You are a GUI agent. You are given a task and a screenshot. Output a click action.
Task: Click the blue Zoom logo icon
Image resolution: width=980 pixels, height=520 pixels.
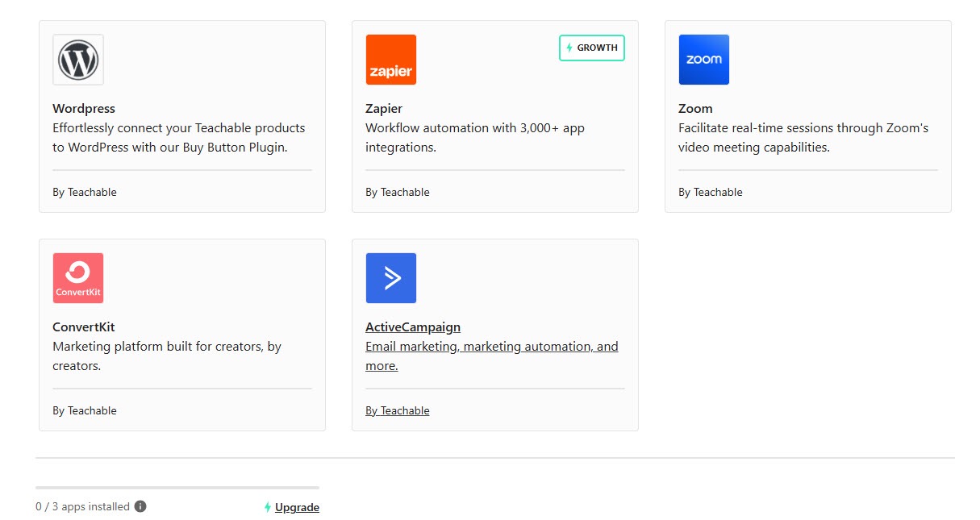click(x=704, y=60)
